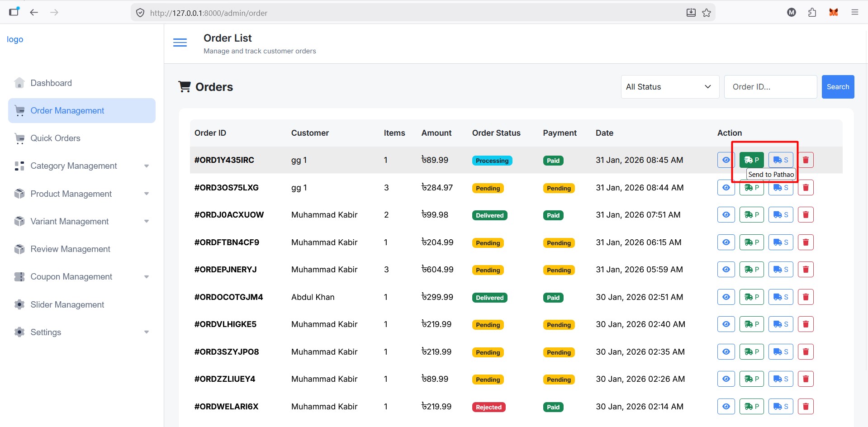
Task: Open Firefox application menu button
Action: click(854, 12)
